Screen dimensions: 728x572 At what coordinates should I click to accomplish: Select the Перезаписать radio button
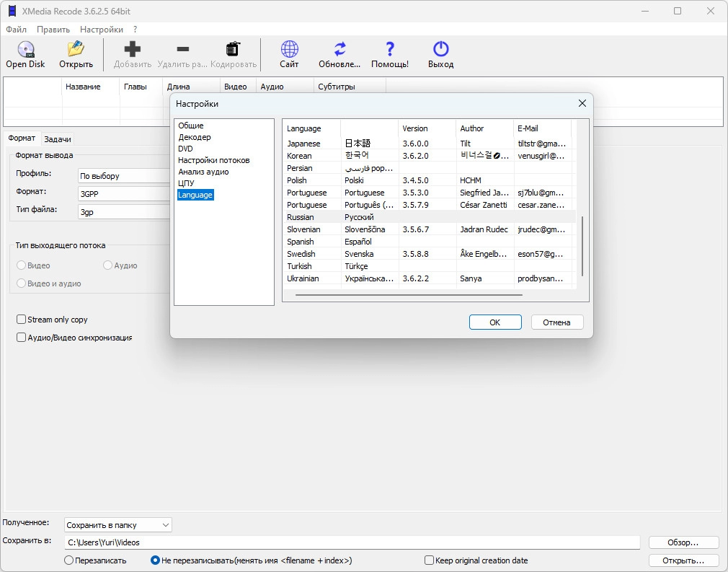(69, 560)
